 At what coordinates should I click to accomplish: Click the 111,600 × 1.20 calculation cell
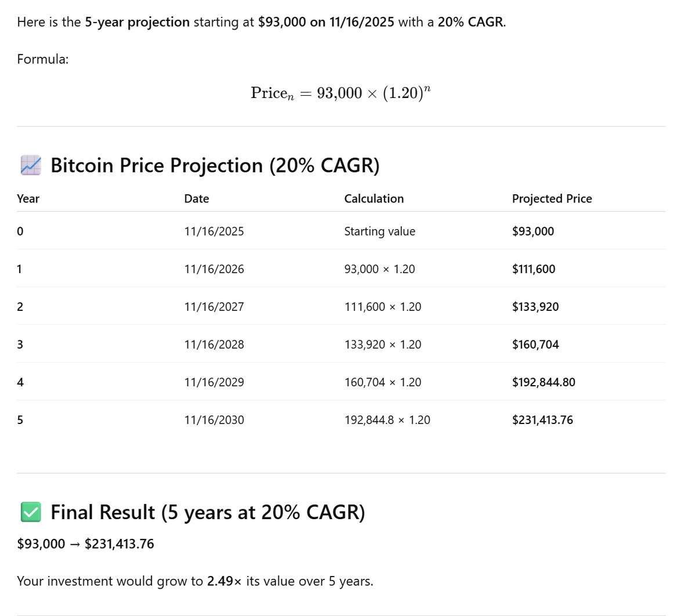383,307
